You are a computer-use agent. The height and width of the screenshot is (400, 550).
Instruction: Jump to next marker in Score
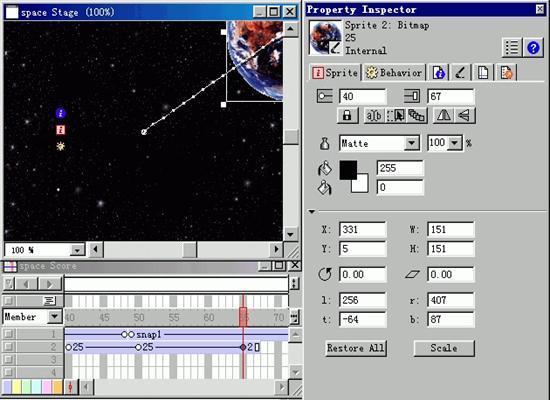(50, 284)
